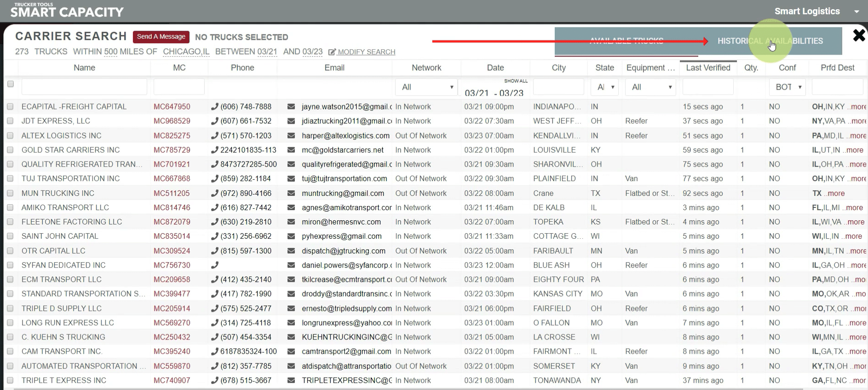Click the edit icon beside Modify Search

pos(332,52)
